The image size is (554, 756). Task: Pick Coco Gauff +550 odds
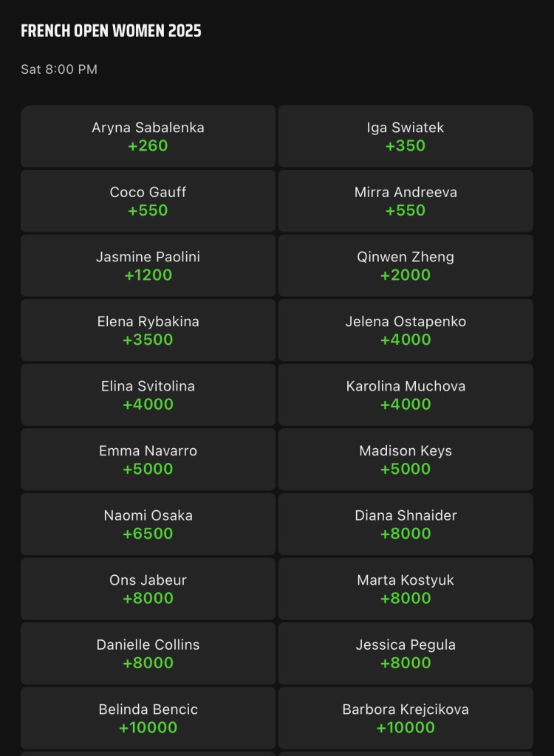tap(148, 201)
